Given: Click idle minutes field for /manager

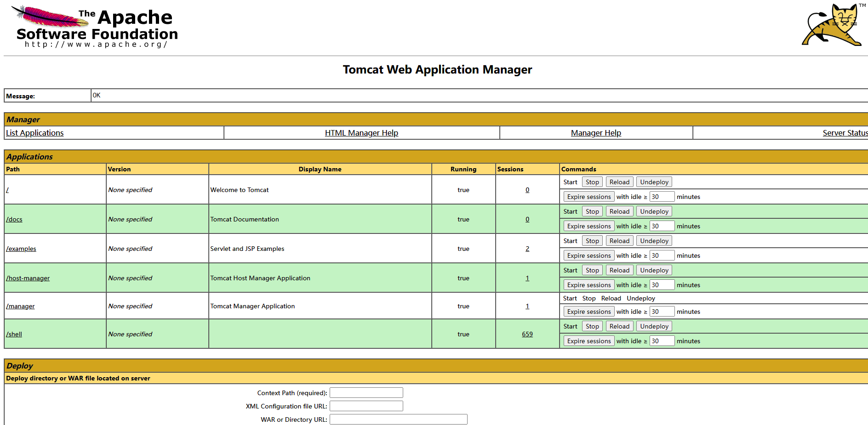Looking at the screenshot, I should click(x=662, y=312).
